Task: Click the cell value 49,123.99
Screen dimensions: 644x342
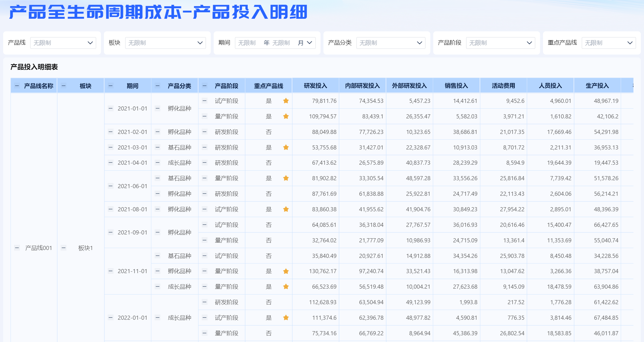Action: point(418,302)
